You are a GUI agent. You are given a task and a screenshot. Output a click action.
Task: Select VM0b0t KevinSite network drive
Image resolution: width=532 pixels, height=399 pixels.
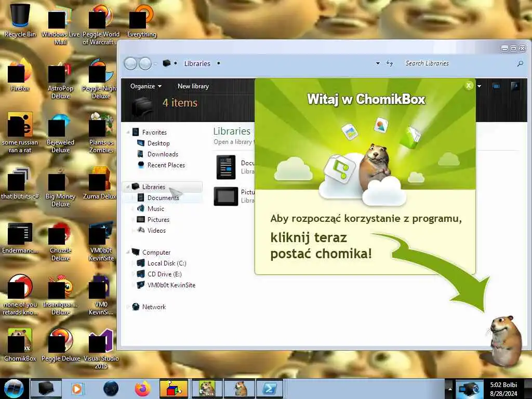coord(171,285)
